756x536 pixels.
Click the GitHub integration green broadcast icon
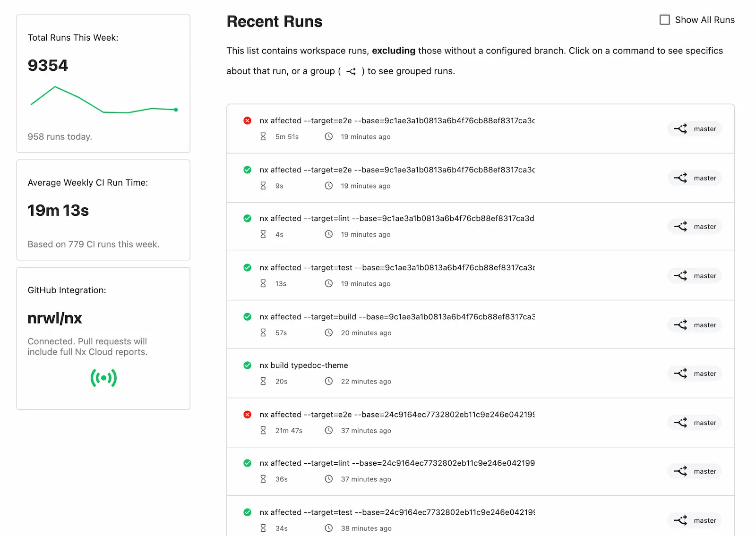[x=103, y=378]
